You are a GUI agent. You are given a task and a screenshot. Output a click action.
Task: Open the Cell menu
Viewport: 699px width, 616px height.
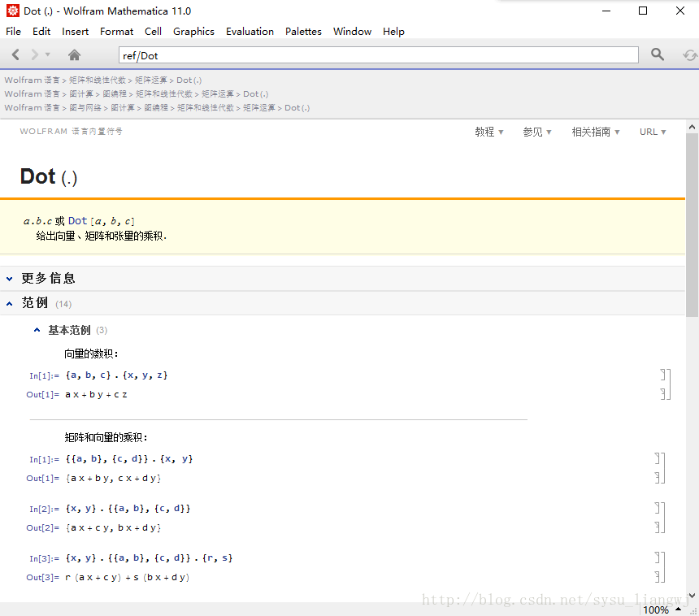pyautogui.click(x=153, y=31)
